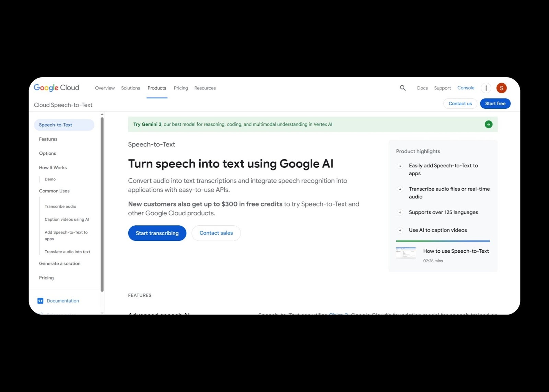Click the Start free button
Image resolution: width=549 pixels, height=392 pixels.
(x=495, y=104)
